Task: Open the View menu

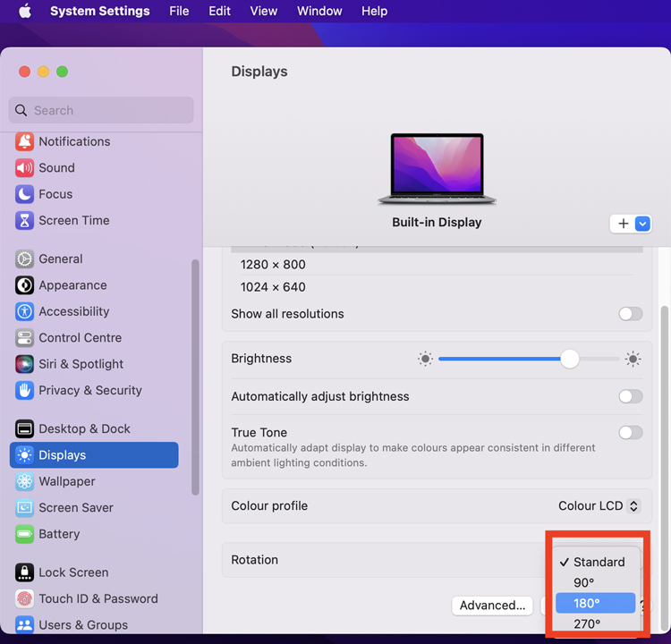Action: pos(264,11)
